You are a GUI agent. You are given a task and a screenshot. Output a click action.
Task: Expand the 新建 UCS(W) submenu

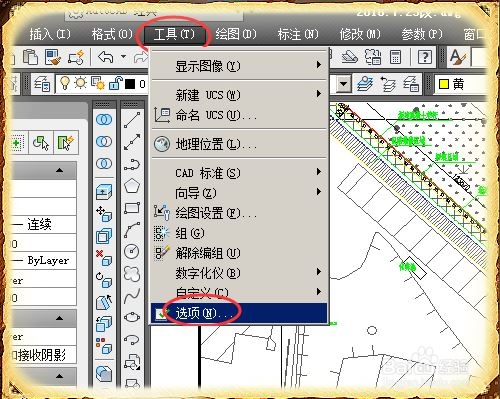[x=239, y=95]
